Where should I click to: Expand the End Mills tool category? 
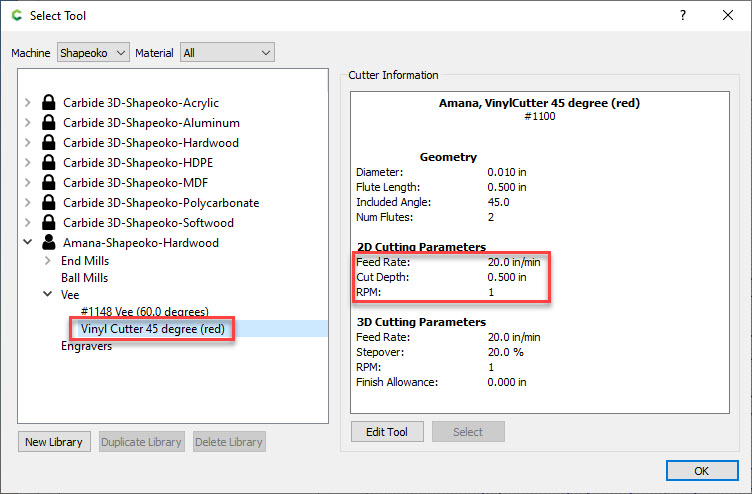pyautogui.click(x=47, y=260)
